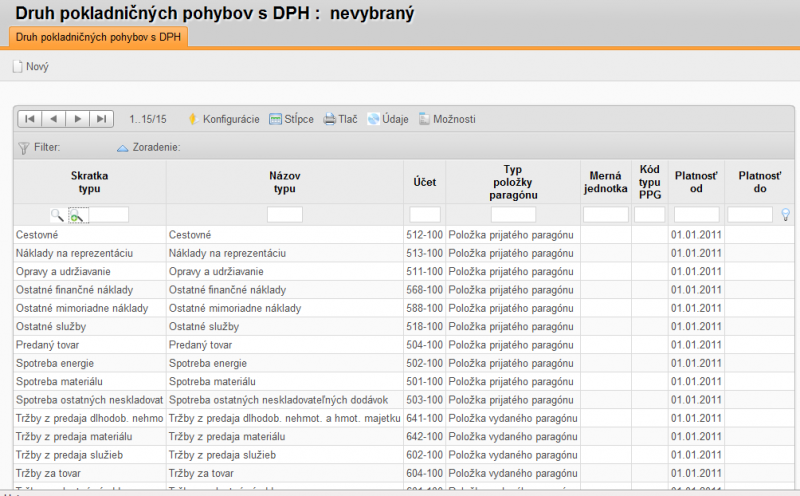Go to the first page of records
This screenshot has width=800, height=496.
(x=30, y=119)
